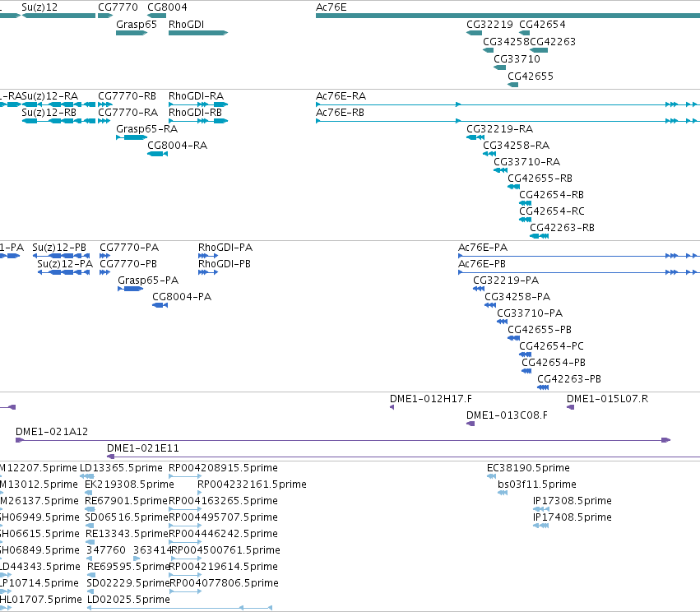
Task: Select the CG32219 gene label
Action: click(489, 25)
